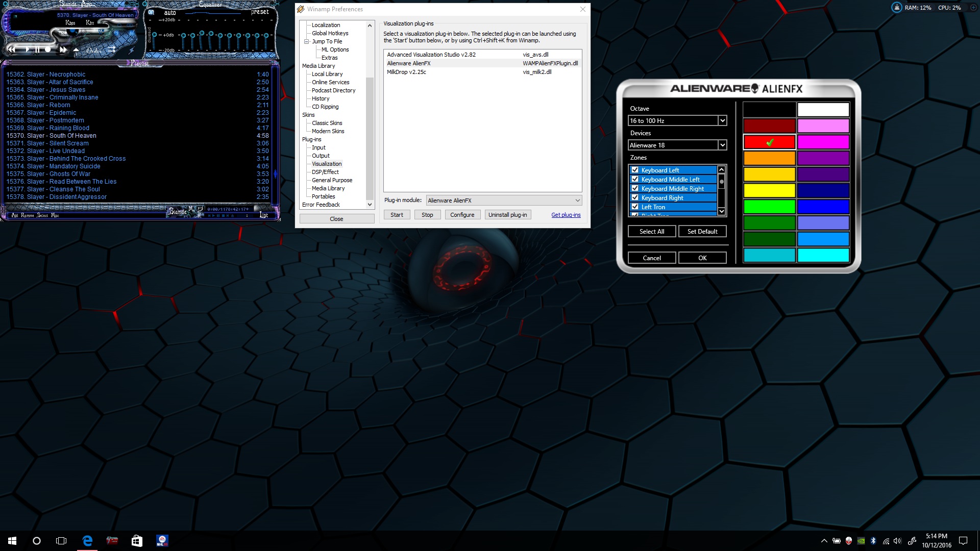Collapse the 'Jump To File' tree node

(x=307, y=41)
